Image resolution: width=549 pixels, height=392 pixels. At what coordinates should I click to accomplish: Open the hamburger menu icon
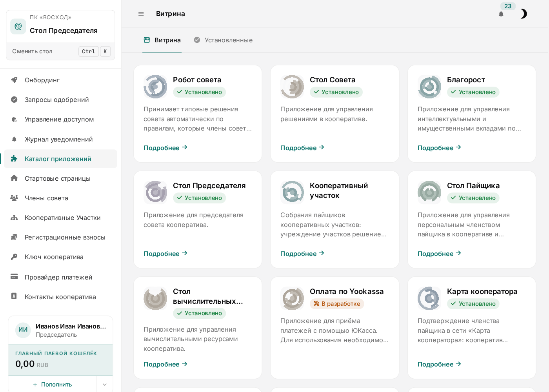coord(141,14)
